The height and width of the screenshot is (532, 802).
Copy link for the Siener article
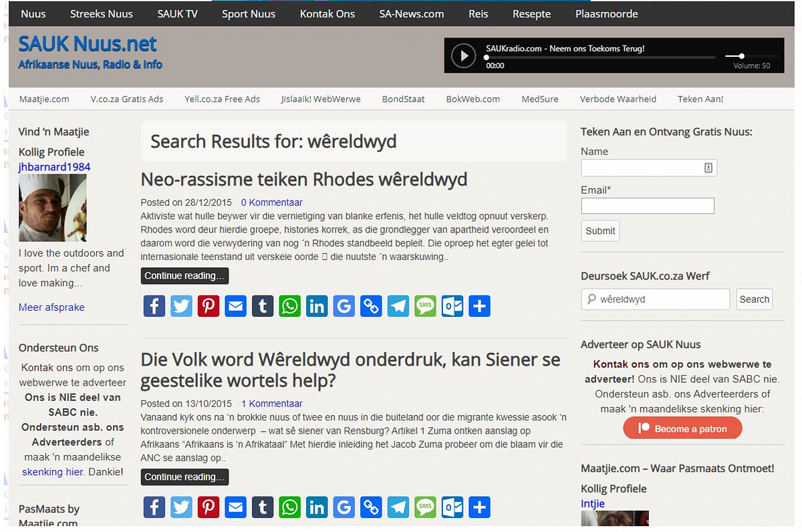click(371, 507)
